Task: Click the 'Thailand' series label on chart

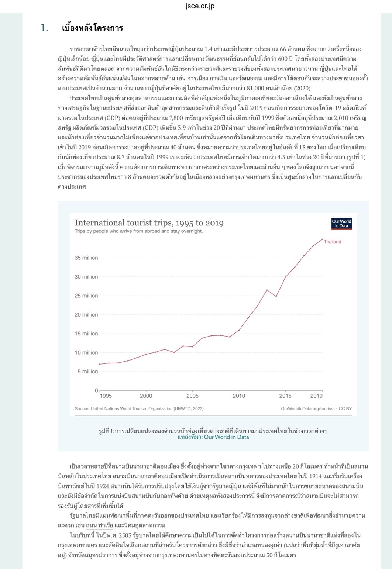Action: pyautogui.click(x=333, y=242)
